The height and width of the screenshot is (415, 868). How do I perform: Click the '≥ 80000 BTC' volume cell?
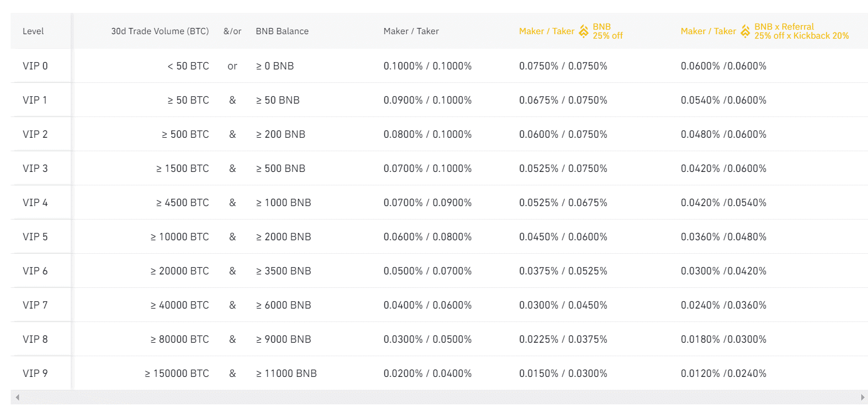pyautogui.click(x=180, y=339)
